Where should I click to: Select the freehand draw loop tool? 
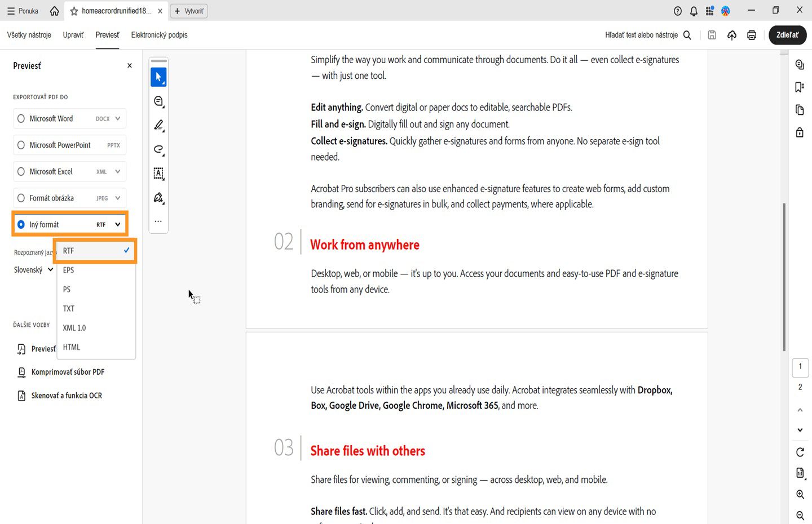click(158, 150)
